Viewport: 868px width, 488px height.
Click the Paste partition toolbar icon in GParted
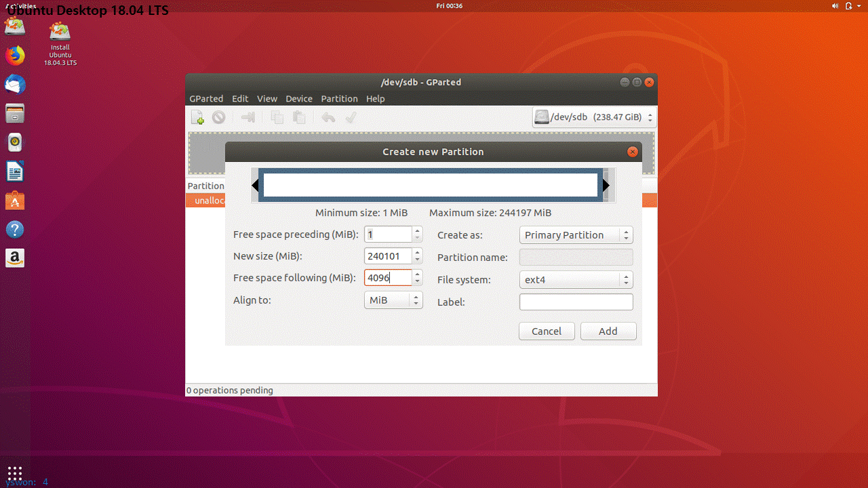click(x=298, y=117)
